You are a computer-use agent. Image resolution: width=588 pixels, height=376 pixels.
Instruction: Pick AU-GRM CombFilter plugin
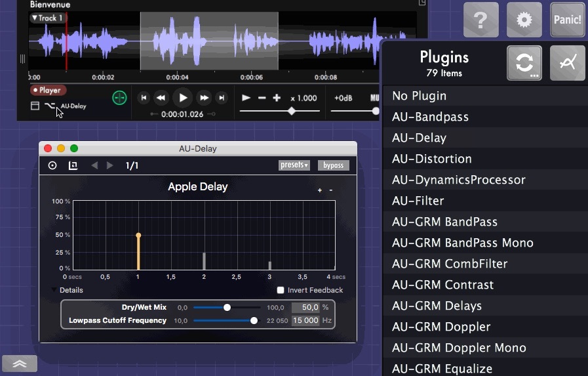[485, 264]
